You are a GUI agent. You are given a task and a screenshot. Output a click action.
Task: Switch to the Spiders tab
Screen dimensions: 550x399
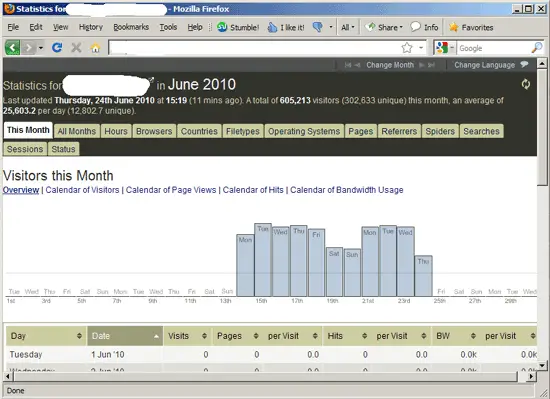pyautogui.click(x=440, y=131)
